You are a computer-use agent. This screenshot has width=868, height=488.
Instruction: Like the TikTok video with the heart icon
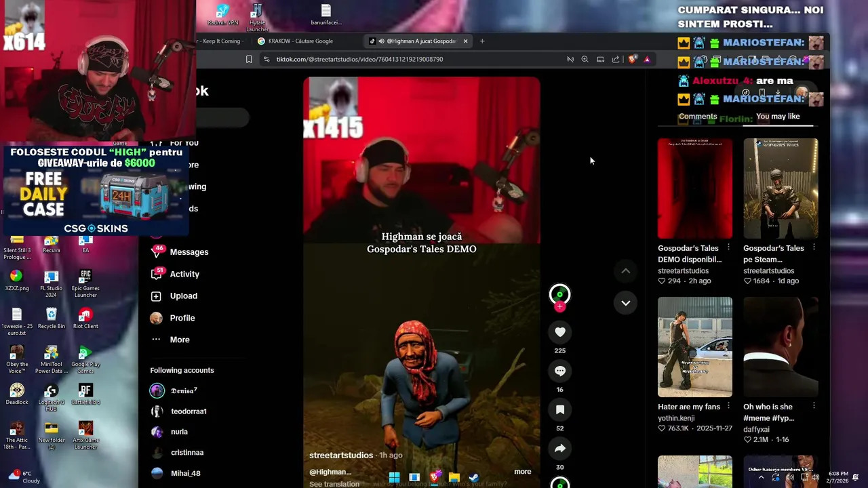[560, 332]
